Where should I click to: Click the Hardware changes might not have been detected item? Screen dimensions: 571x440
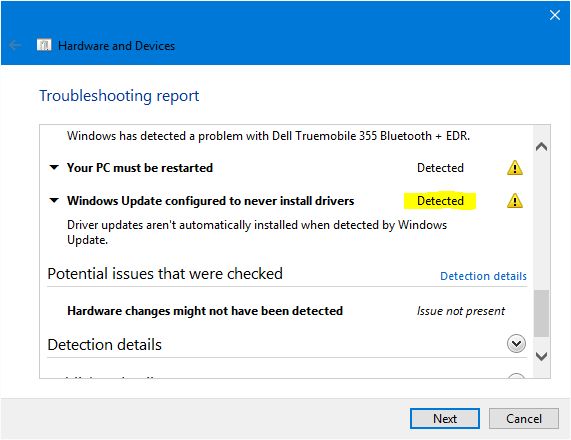click(x=205, y=311)
